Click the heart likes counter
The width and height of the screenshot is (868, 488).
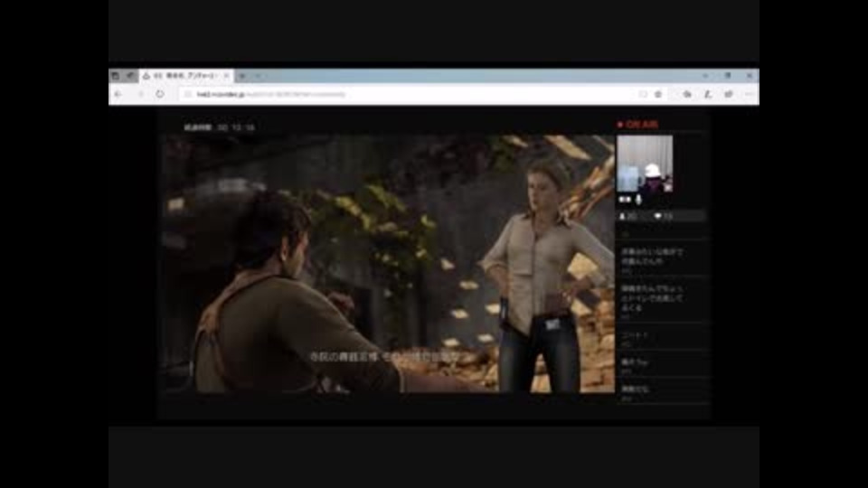[663, 216]
